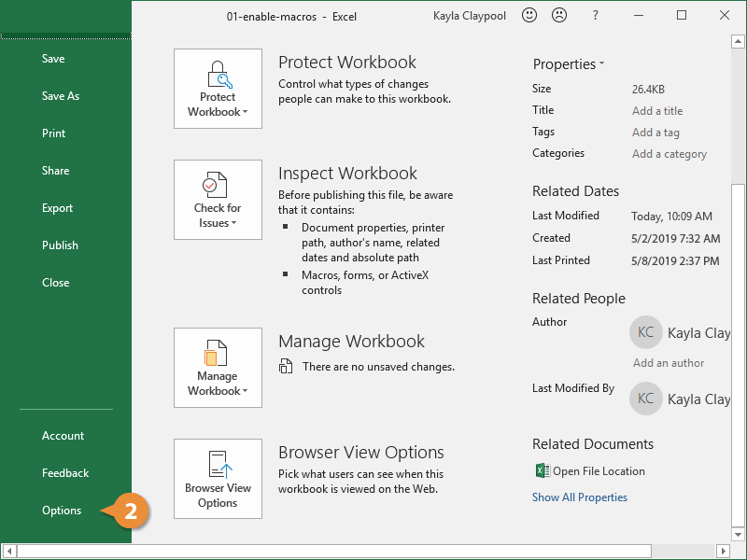Open the Account page
The height and width of the screenshot is (560, 747).
click(63, 436)
